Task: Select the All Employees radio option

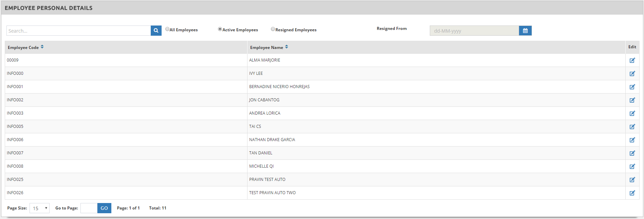Action: tap(167, 29)
